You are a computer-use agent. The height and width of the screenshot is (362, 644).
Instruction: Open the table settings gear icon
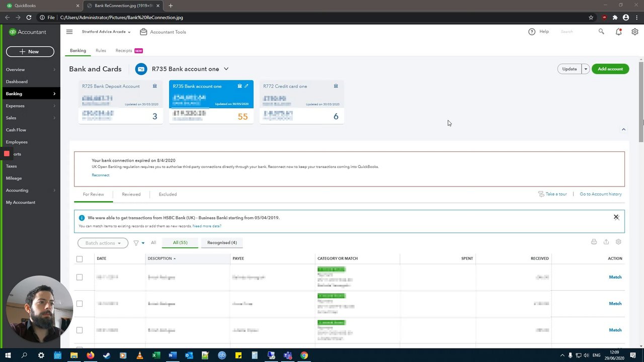click(618, 242)
